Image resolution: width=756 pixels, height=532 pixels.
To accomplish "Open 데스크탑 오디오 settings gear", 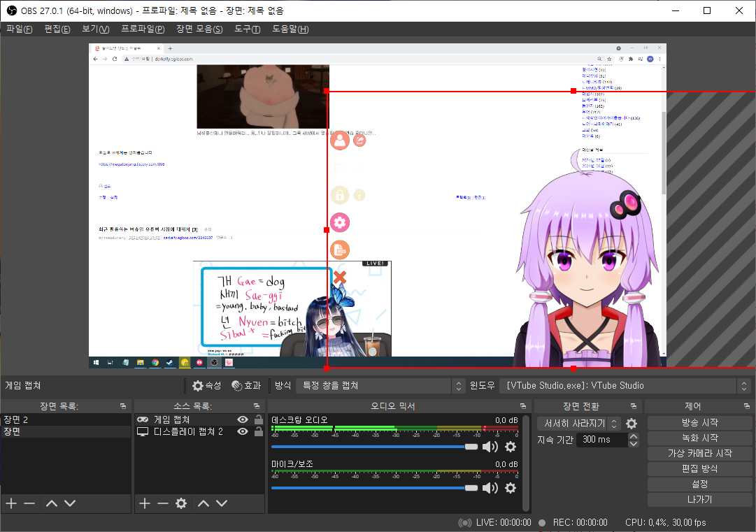I will point(511,447).
